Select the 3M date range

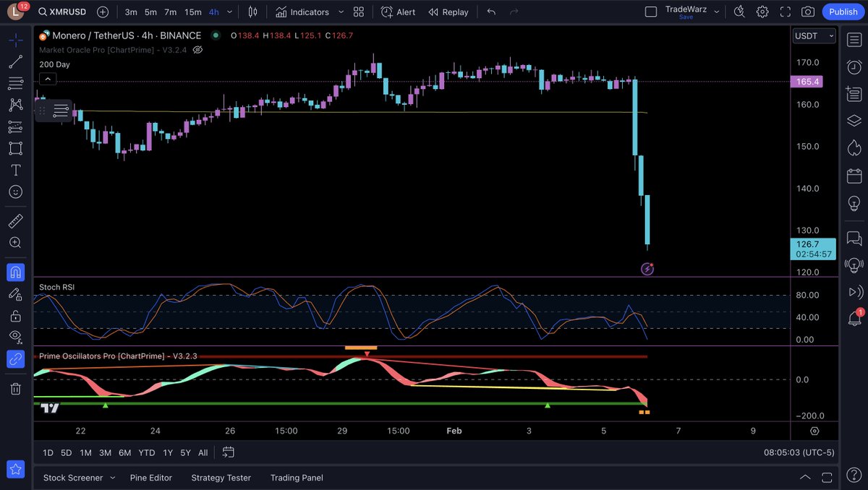click(x=105, y=452)
